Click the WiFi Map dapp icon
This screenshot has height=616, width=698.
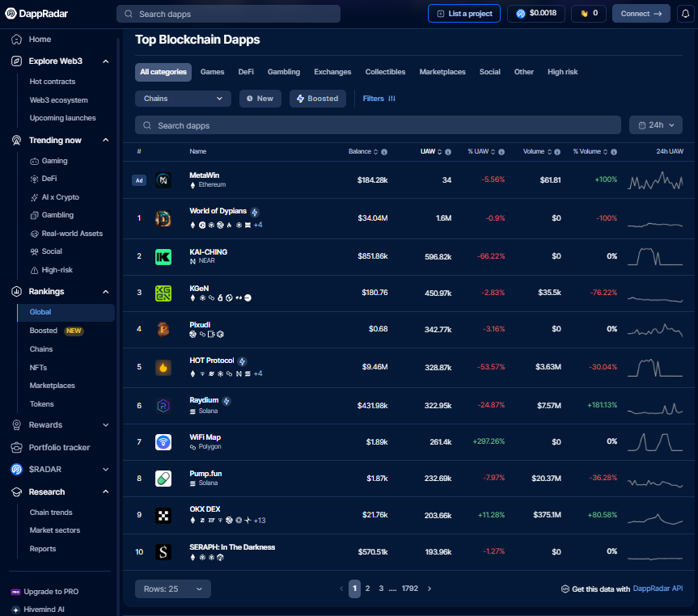(x=163, y=441)
